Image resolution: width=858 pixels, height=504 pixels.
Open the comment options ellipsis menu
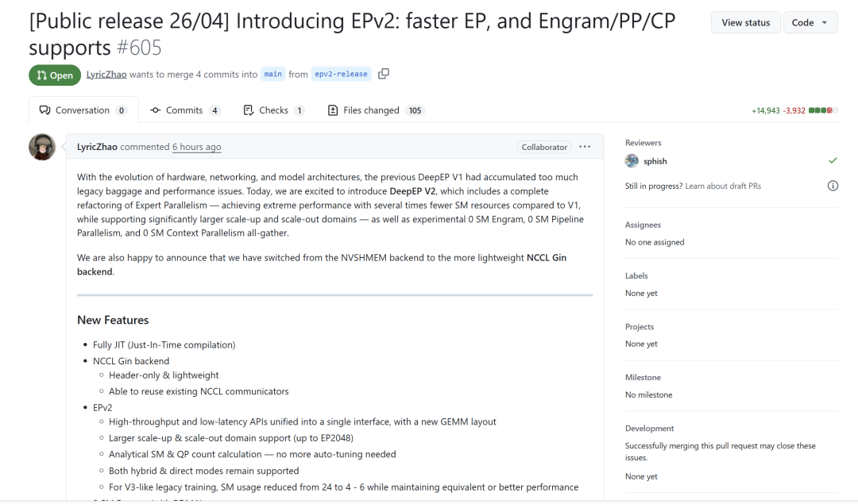coord(585,147)
